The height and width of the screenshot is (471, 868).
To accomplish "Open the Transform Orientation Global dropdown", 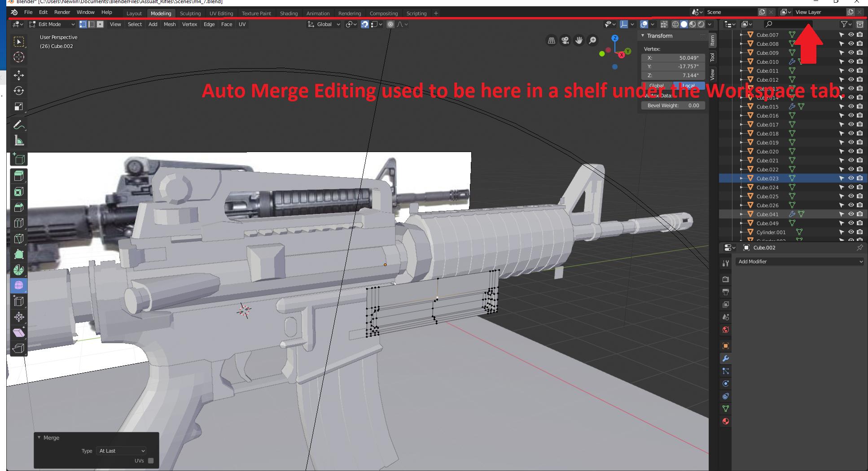I will coord(324,24).
